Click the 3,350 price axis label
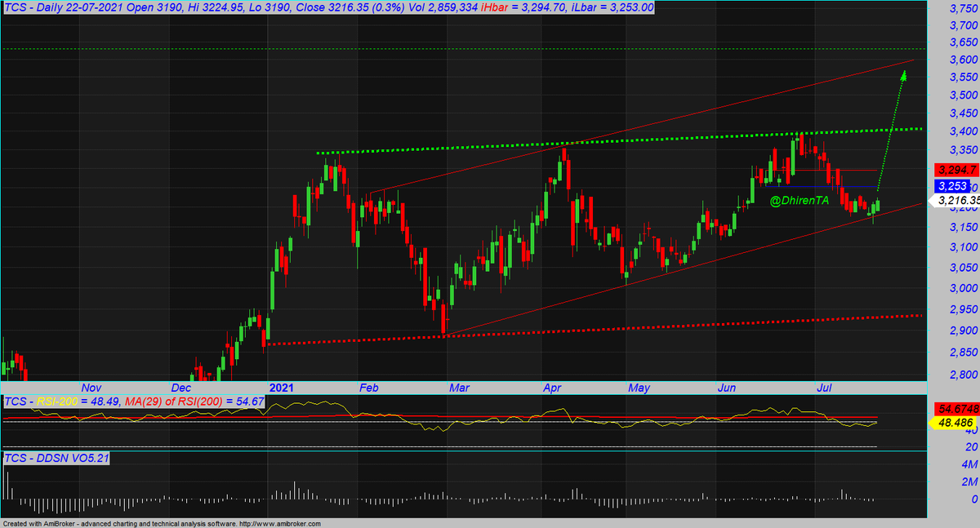Image resolution: width=980 pixels, height=528 pixels. [x=963, y=151]
